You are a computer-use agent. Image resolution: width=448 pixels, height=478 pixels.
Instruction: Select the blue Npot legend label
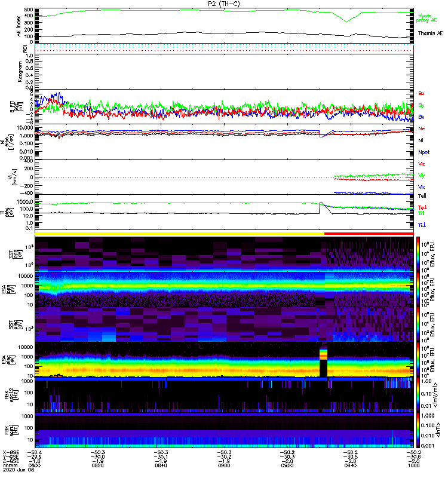(x=424, y=152)
